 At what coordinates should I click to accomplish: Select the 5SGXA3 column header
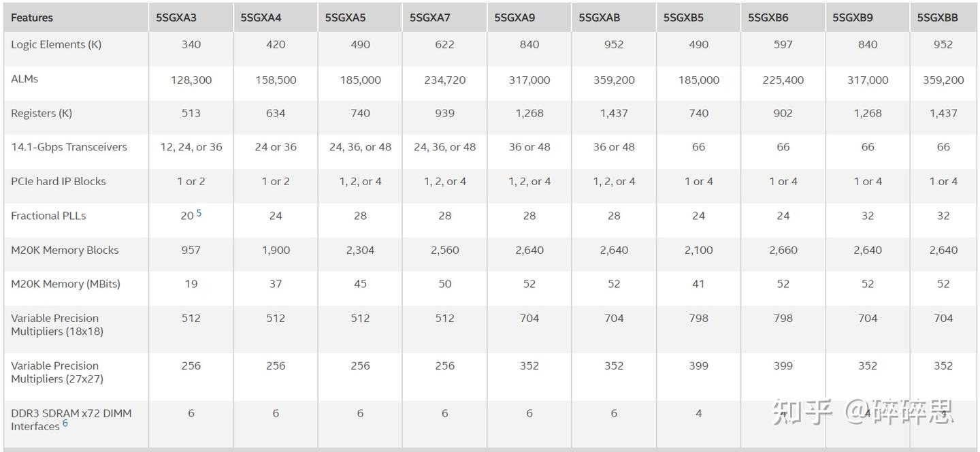(x=176, y=18)
